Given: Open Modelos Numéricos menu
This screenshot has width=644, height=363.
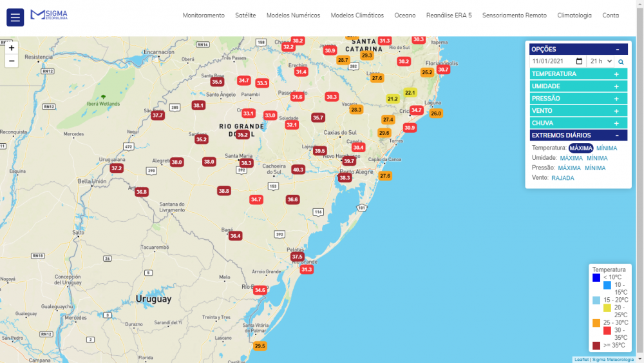Looking at the screenshot, I should point(293,15).
